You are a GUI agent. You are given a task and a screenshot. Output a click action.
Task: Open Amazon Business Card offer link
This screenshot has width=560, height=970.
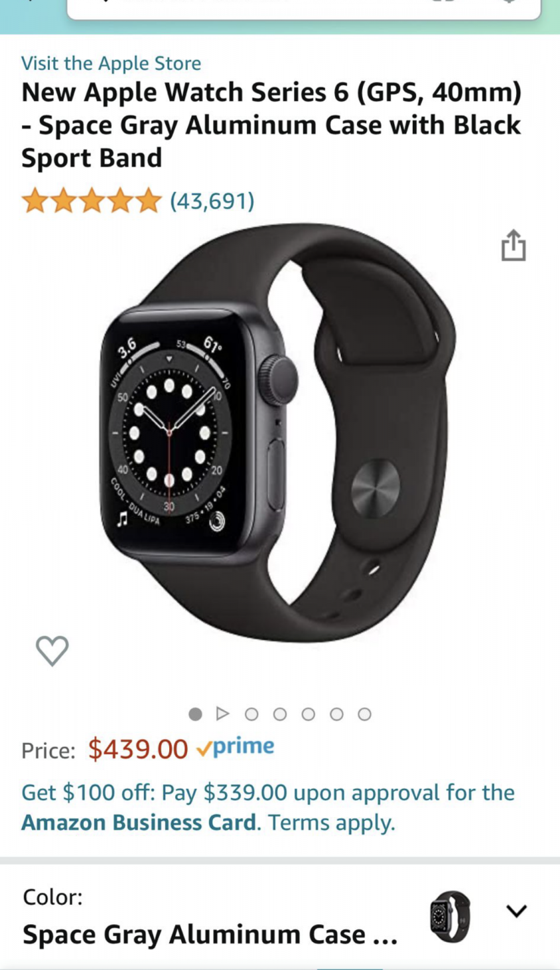139,823
